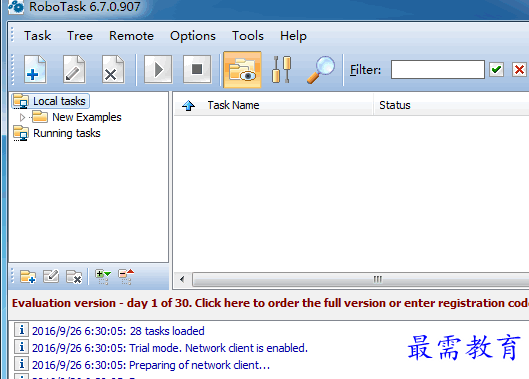Click the 'Trial mode. Network client is enabled.' log line
The image size is (529, 379).
point(170,348)
